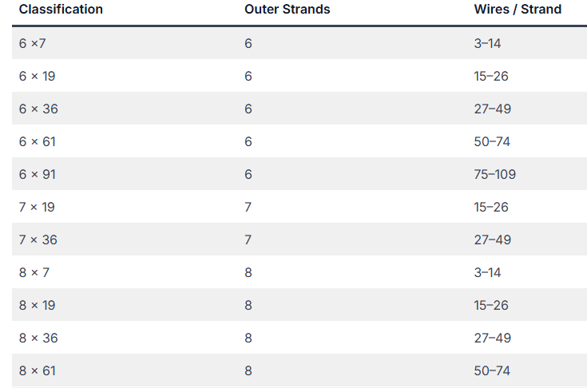
Task: Click the Wires / Strand column header
Action: [518, 10]
